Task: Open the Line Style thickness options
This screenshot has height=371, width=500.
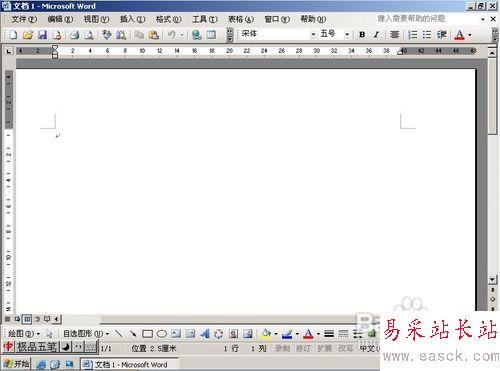Action: coord(329,333)
